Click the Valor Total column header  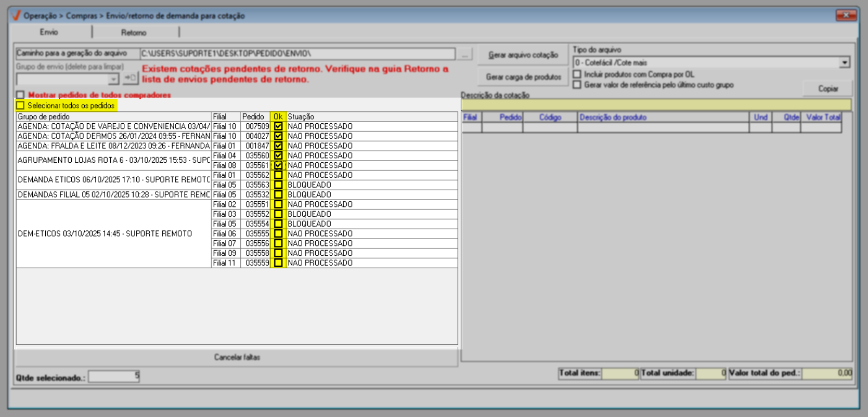[821, 118]
